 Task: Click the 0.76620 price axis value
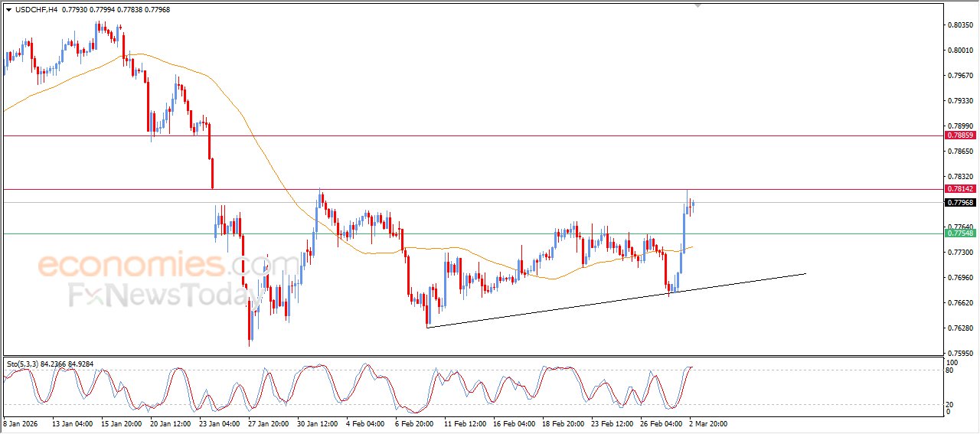(960, 303)
